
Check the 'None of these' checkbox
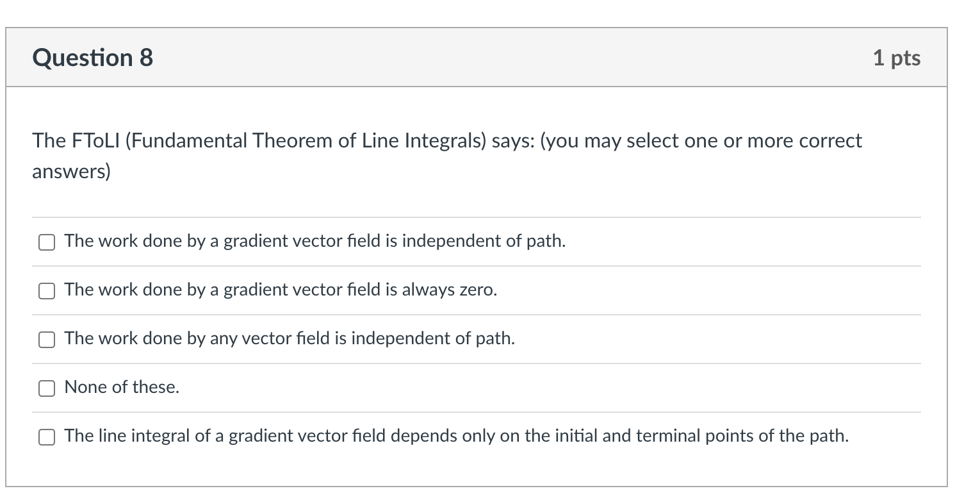pos(45,388)
